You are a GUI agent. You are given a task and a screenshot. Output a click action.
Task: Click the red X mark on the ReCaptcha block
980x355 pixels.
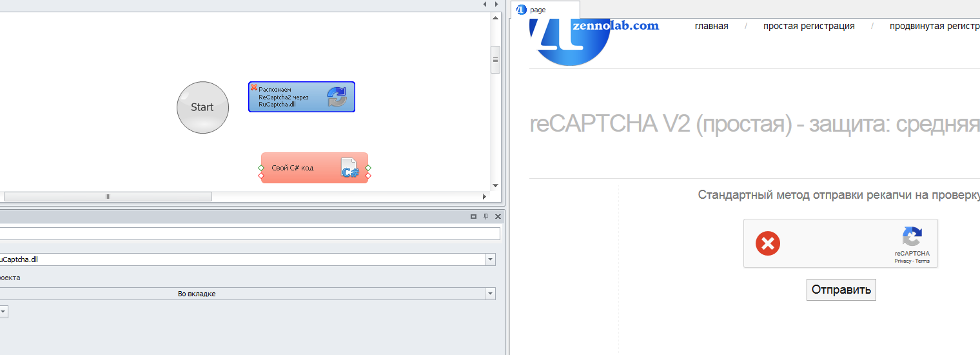(x=254, y=87)
